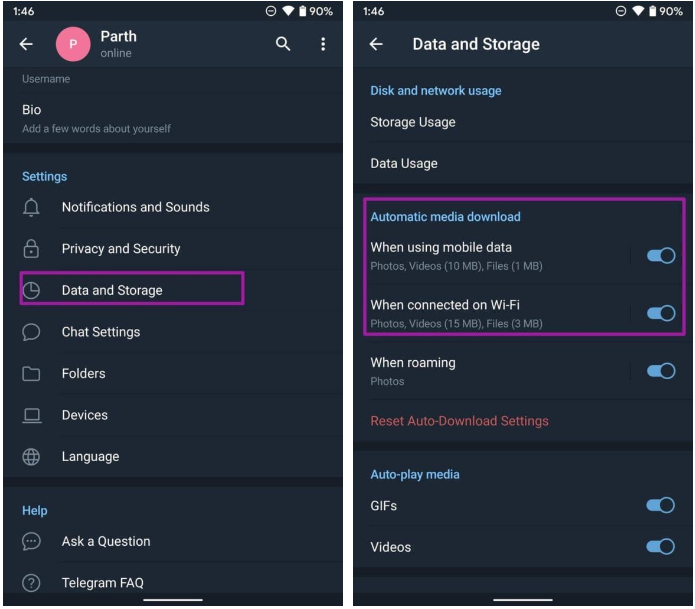Image resolution: width=695 pixels, height=609 pixels.
Task: Go back using the arrow beside Parth
Action: [x=26, y=44]
